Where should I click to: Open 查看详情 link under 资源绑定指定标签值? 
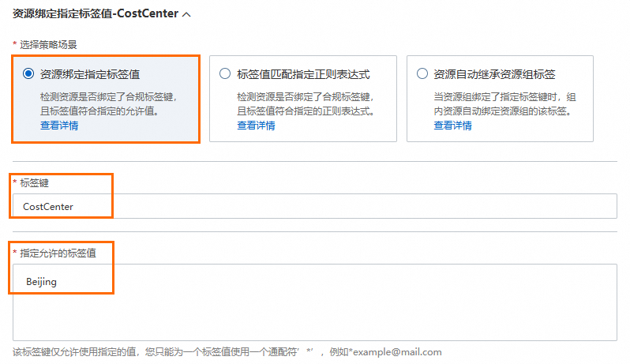point(59,126)
